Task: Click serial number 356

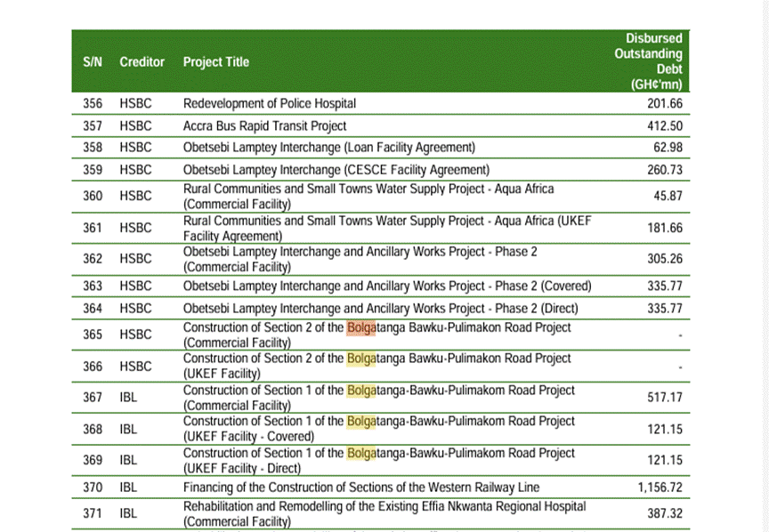Action: pyautogui.click(x=93, y=103)
